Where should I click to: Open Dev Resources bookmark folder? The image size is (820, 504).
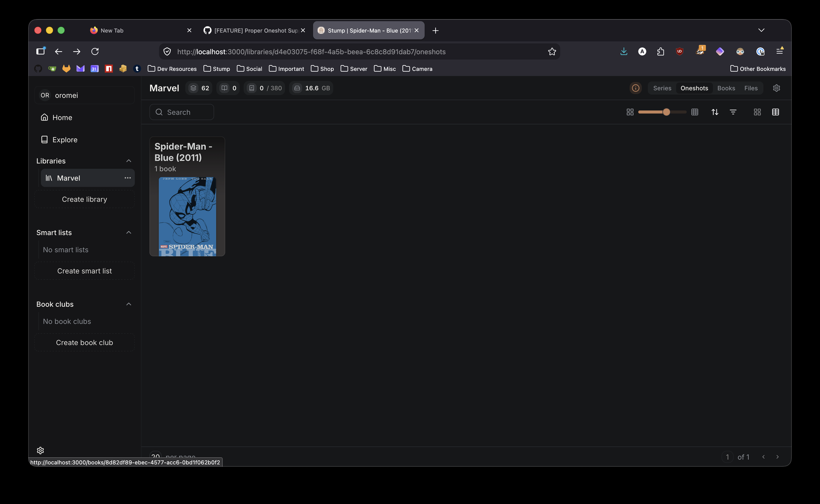(172, 69)
